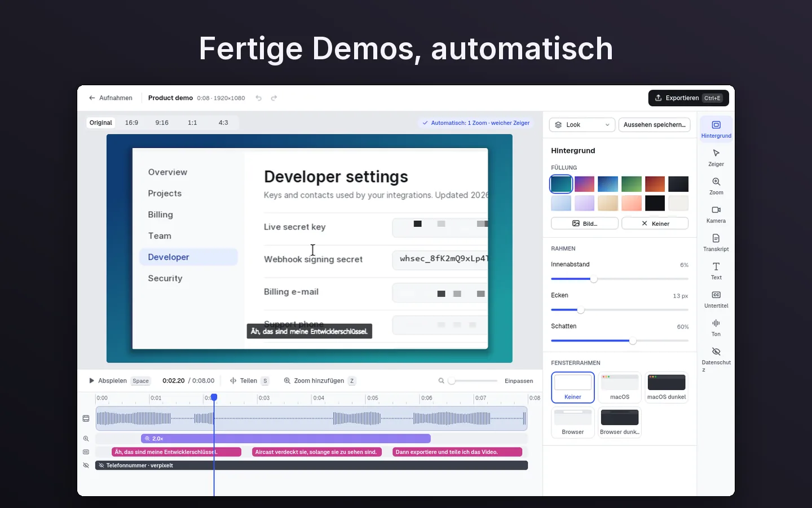Click the undo arrow icon
The image size is (812, 508).
259,98
